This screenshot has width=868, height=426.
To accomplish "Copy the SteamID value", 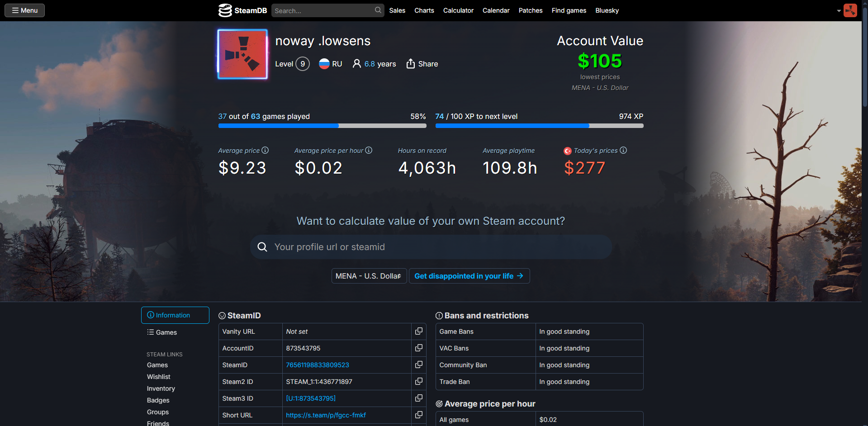I will [x=419, y=365].
